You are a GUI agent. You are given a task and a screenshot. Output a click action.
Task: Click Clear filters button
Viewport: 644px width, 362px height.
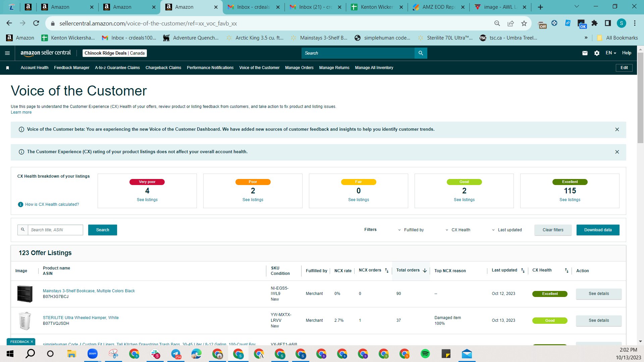[x=553, y=230]
